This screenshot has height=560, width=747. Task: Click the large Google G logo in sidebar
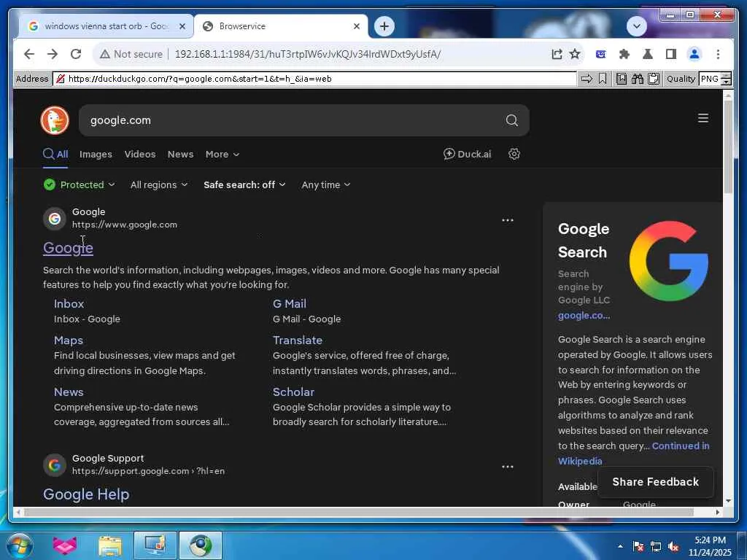point(668,260)
